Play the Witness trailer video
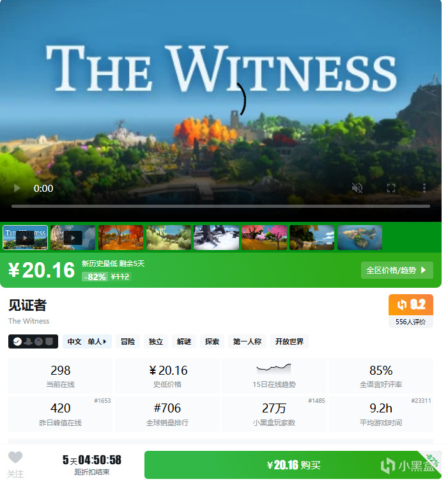This screenshot has width=448, height=486. click(x=17, y=188)
